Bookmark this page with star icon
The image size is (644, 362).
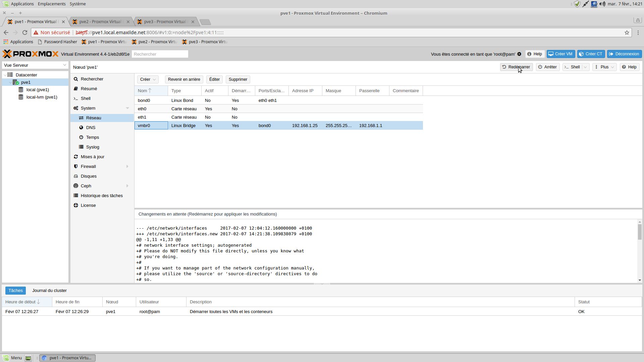click(627, 33)
